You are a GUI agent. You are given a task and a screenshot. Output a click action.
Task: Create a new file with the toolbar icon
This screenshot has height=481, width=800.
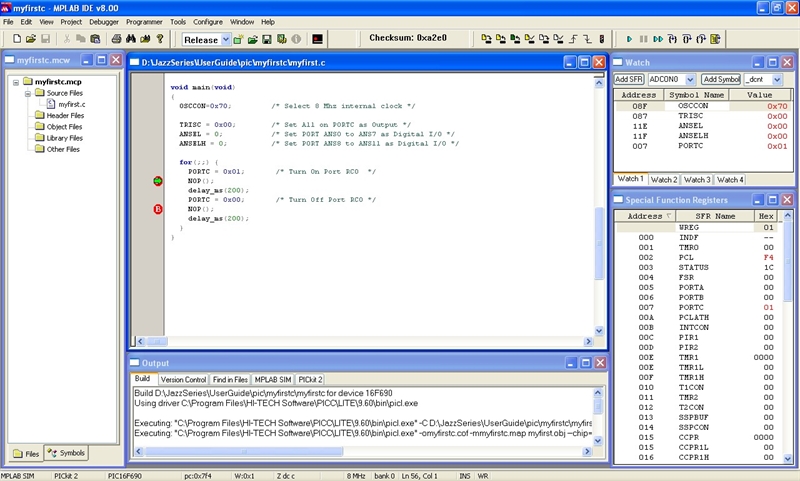click(17, 39)
